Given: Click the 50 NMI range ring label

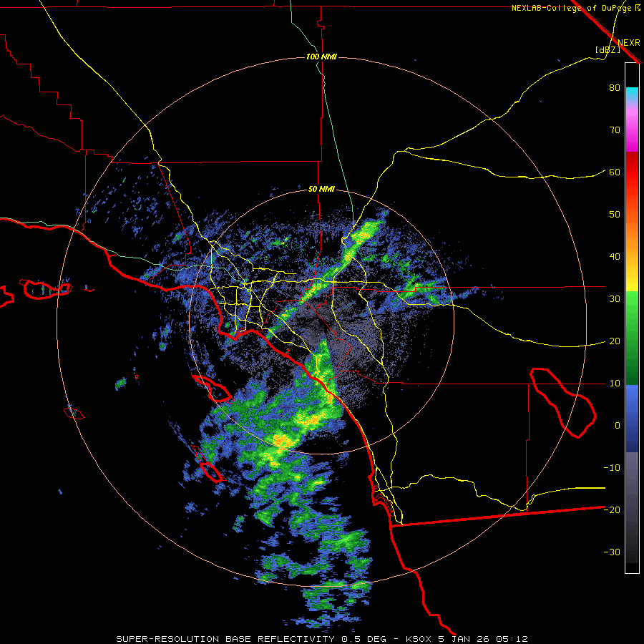Looking at the screenshot, I should click(321, 190).
